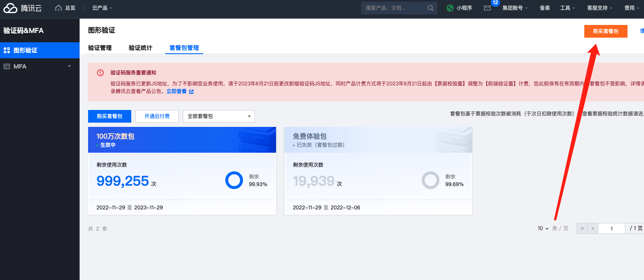Click the red warning notice icon
This screenshot has height=280, width=644.
tap(100, 73)
